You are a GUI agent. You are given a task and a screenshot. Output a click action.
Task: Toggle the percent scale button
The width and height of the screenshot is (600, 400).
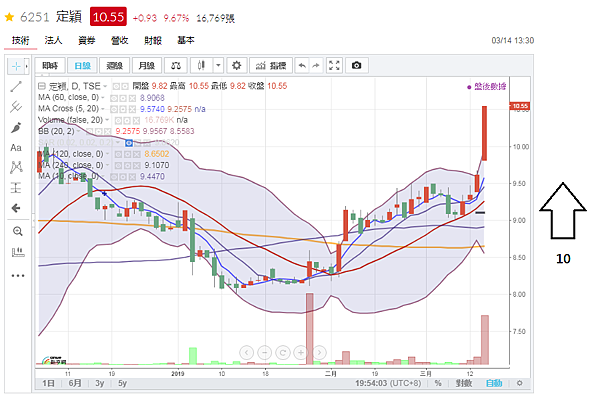click(x=438, y=383)
